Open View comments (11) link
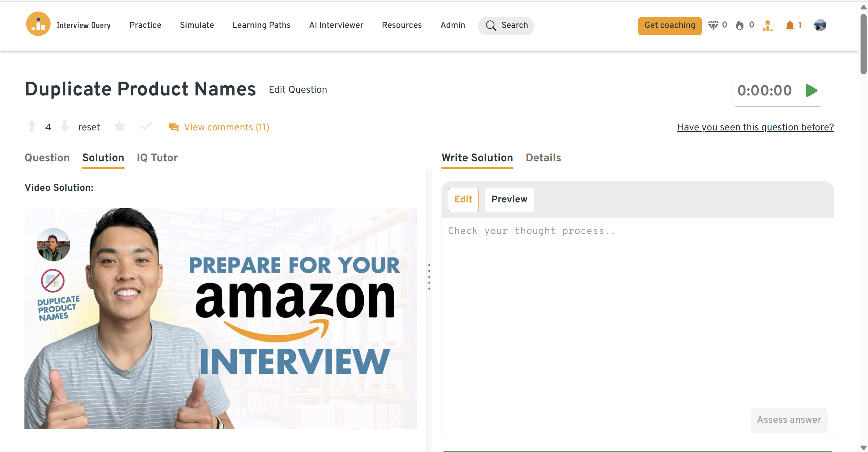The image size is (868, 452). [x=226, y=127]
